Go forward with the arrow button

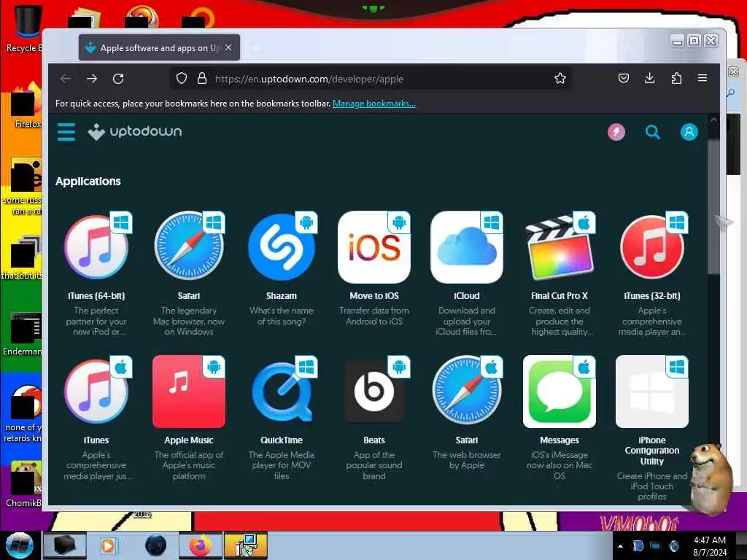coord(92,79)
